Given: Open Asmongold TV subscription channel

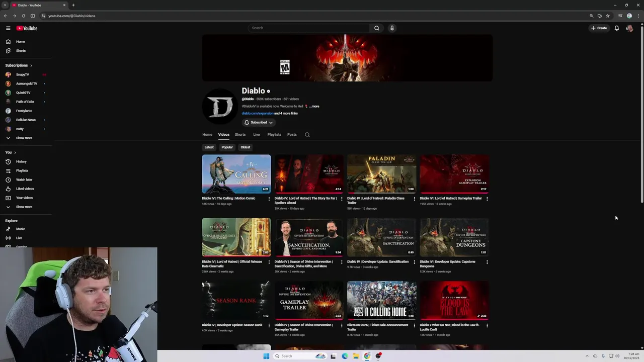Looking at the screenshot, I should click(x=26, y=83).
